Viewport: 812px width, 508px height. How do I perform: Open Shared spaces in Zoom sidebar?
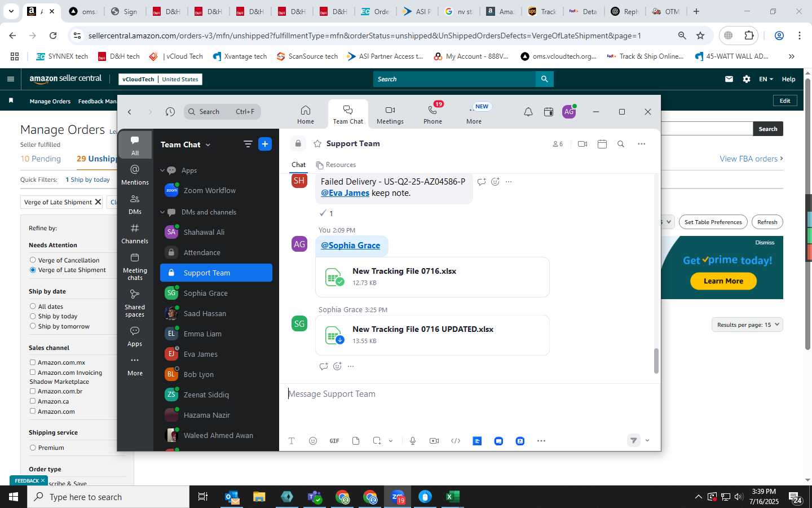point(135,303)
